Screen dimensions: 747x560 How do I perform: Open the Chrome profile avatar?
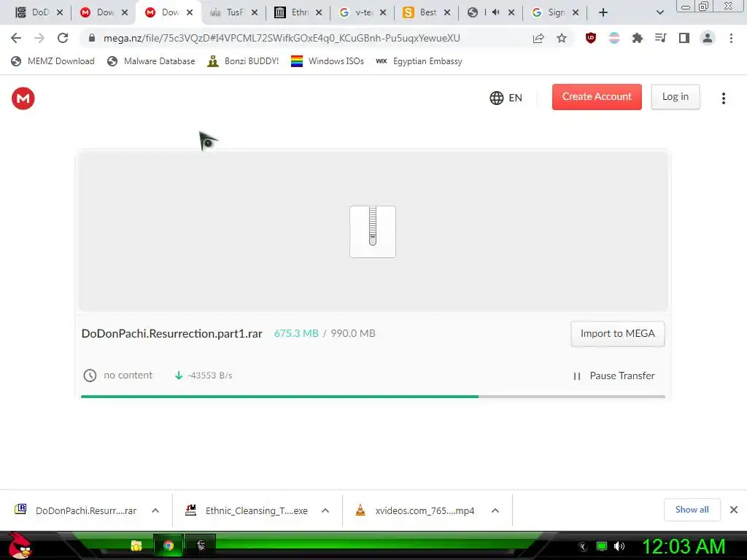click(708, 38)
